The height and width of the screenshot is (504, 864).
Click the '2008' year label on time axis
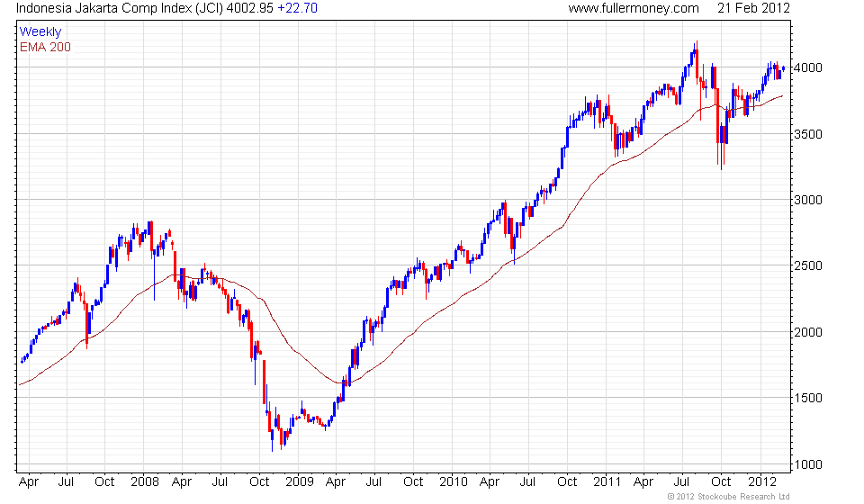(x=145, y=482)
